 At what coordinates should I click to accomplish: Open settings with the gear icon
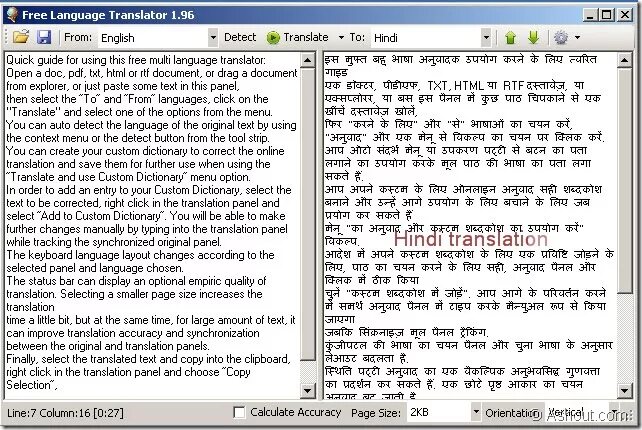pos(561,37)
